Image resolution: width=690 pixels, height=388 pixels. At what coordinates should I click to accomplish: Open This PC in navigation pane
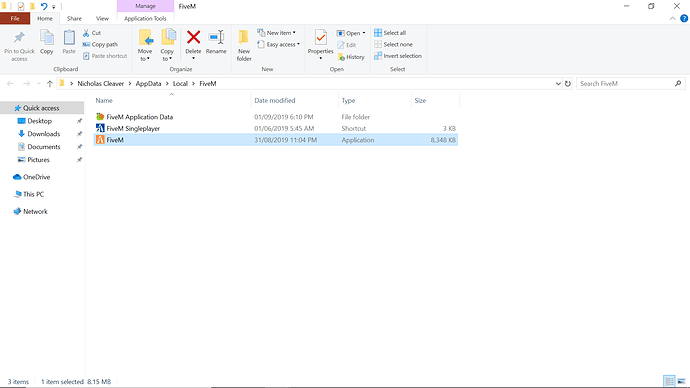point(33,194)
